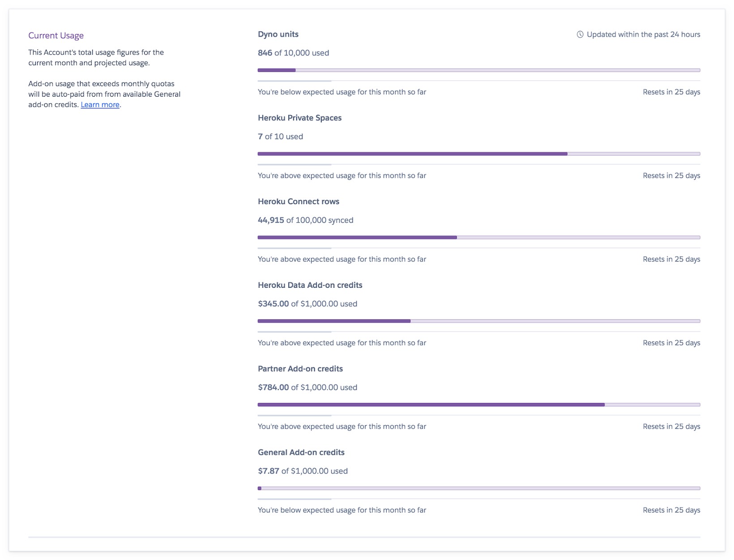734x560 pixels.
Task: Click Resets in 25 days under Dyno units
Action: [671, 92]
